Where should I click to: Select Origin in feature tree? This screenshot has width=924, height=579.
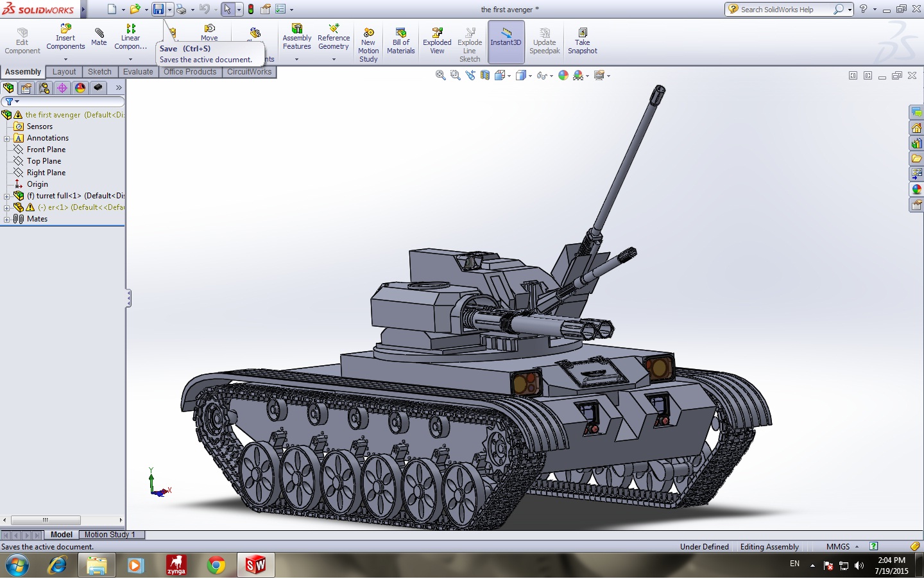coord(37,185)
